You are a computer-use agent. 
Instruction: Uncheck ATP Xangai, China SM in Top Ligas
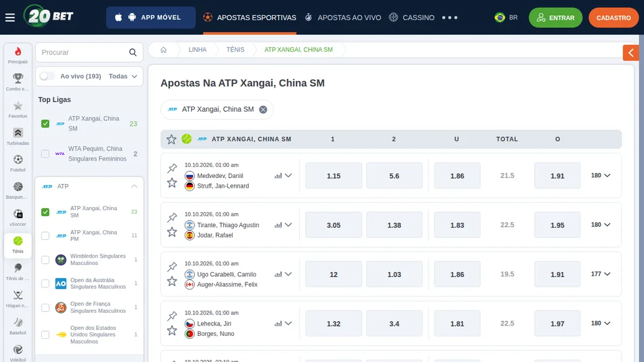45,123
